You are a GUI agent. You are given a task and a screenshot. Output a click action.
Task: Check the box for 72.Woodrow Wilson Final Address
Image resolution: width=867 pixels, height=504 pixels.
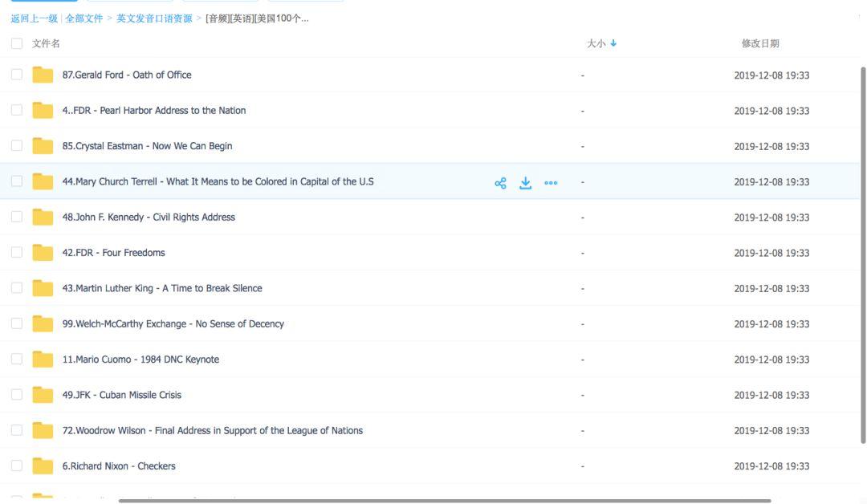pos(17,430)
